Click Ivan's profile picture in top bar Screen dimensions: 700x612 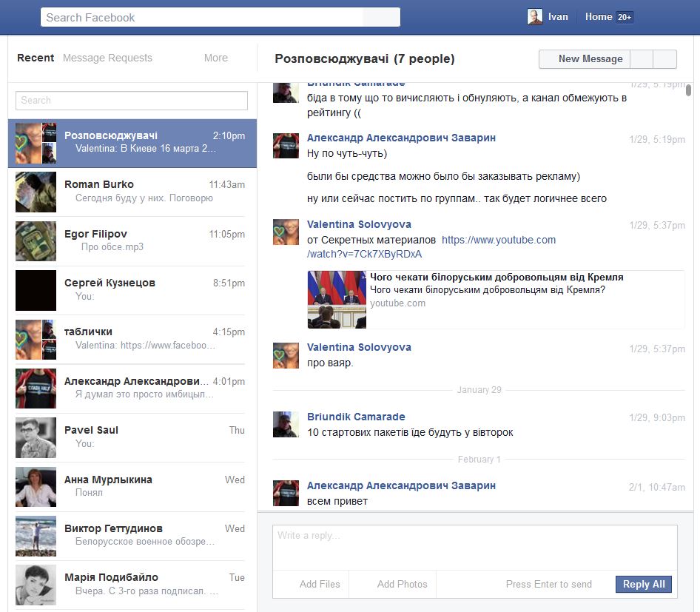point(534,17)
